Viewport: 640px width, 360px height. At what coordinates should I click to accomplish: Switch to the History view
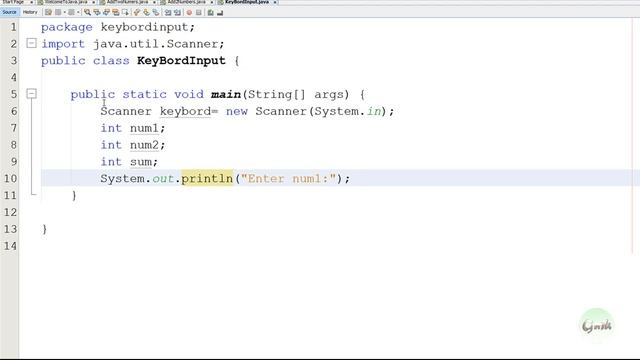30,12
